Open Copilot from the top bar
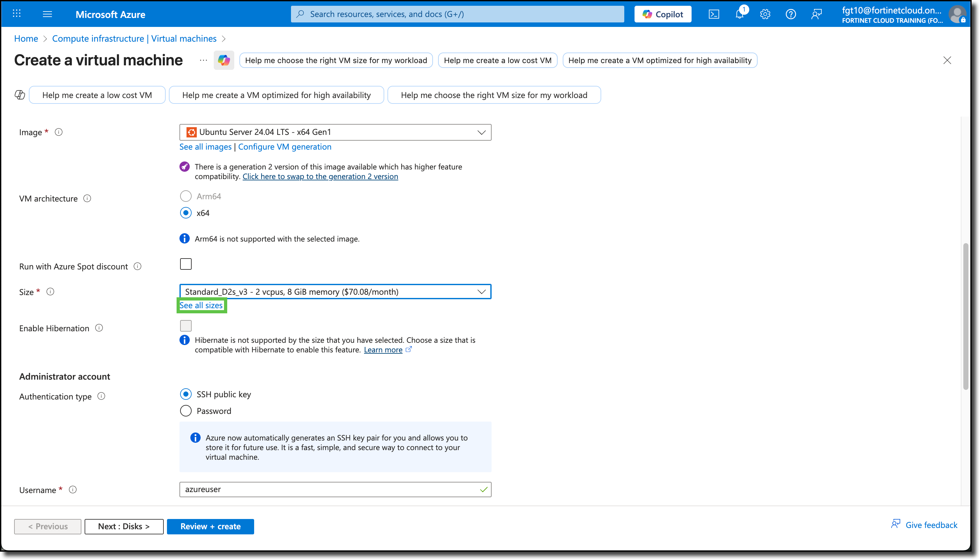Screen dimensions: 980x560 [662, 14]
